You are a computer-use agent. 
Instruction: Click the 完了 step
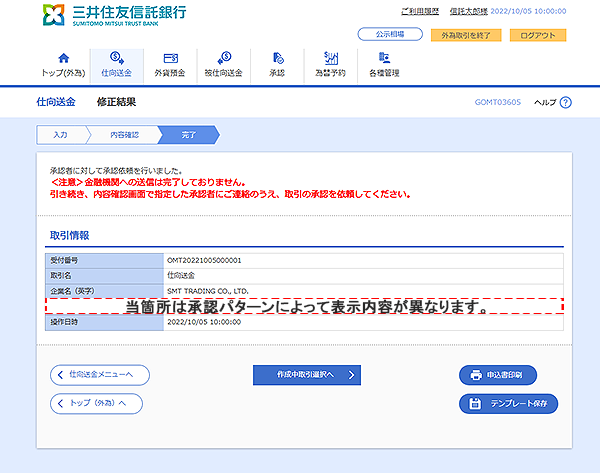pos(189,135)
